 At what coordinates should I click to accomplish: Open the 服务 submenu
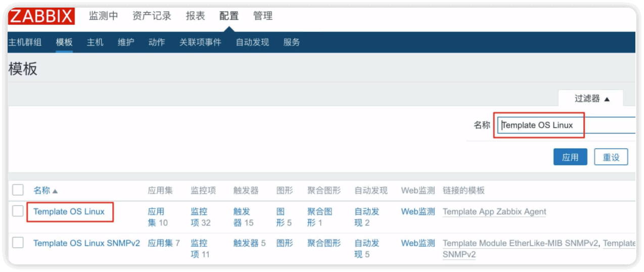tap(292, 42)
